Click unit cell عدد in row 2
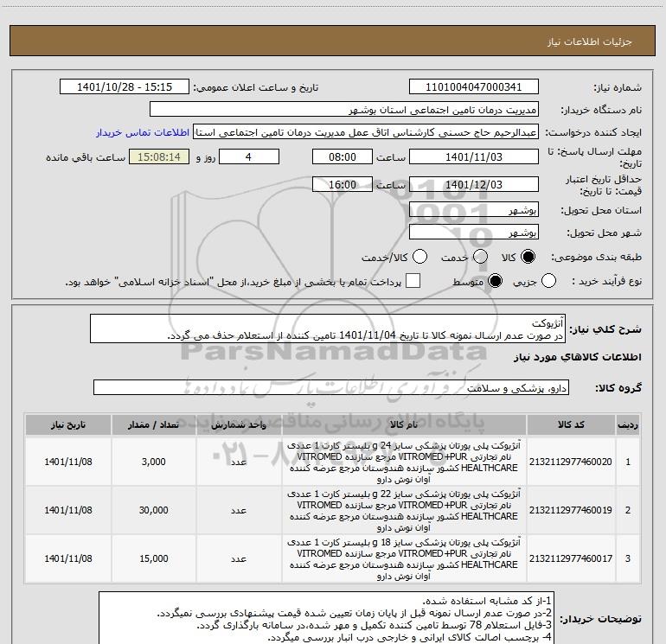Image resolution: width=666 pixels, height=644 pixels. coord(239,510)
